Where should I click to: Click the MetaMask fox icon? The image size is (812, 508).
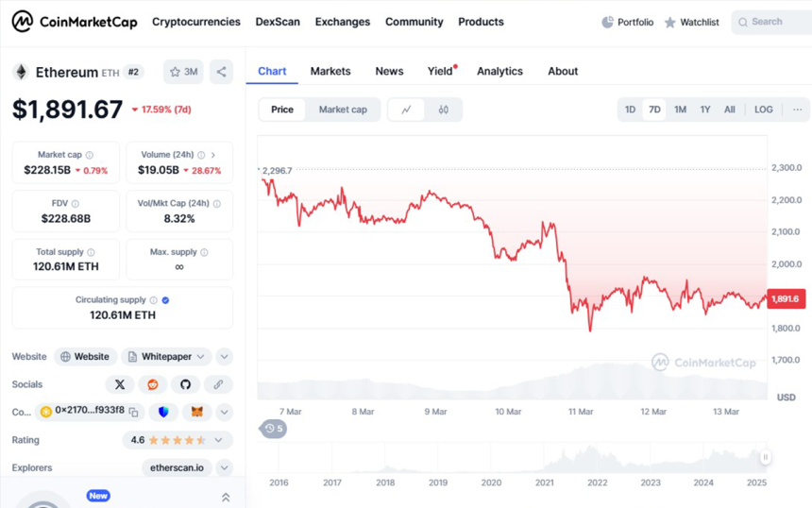(197, 412)
